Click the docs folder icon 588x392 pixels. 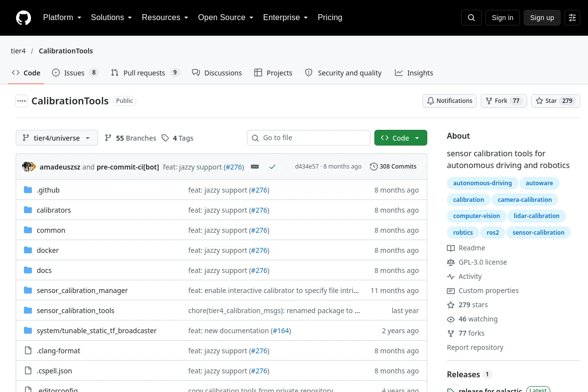28,270
